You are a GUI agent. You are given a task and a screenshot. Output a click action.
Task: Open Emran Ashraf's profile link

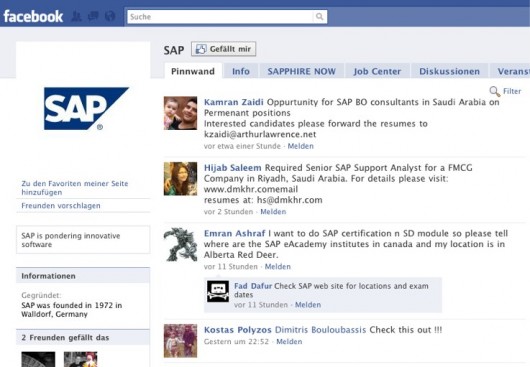(235, 233)
